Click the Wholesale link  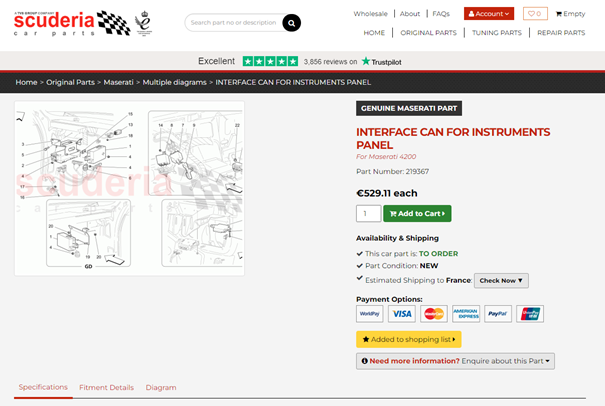[370, 14]
